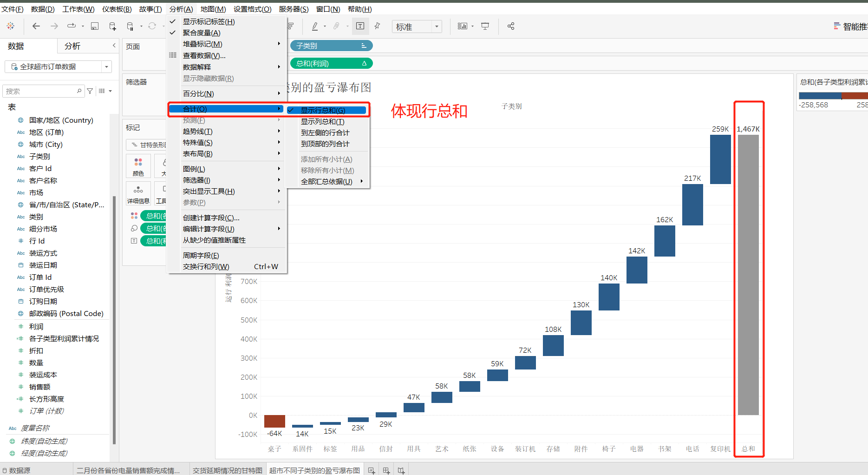This screenshot has width=868, height=475.
Task: Collapse the data pane with arrow
Action: click(114, 46)
